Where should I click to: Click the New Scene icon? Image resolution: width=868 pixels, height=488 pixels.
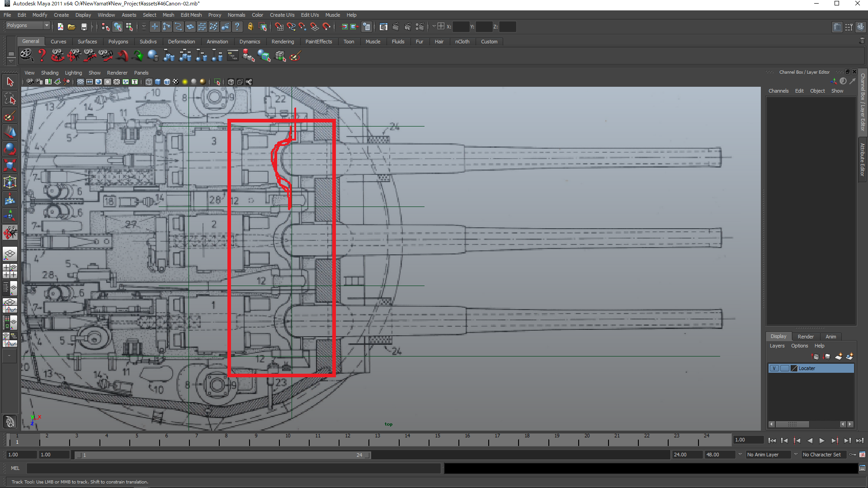61,27
